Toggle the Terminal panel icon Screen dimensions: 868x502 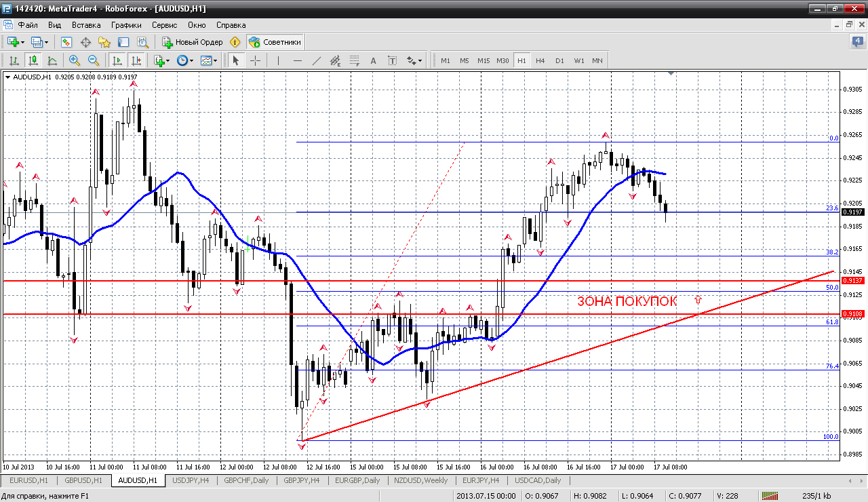(123, 42)
